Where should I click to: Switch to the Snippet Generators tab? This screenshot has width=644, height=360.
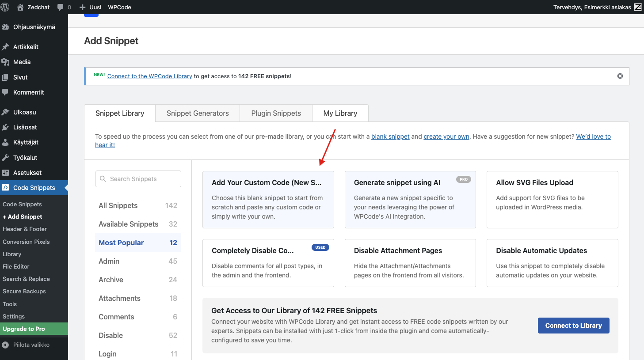coord(198,113)
